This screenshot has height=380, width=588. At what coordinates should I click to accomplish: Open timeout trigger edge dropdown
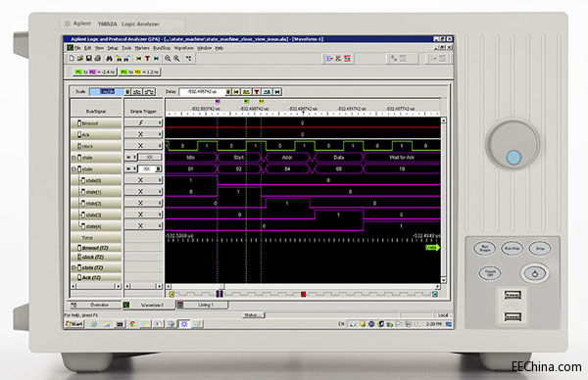(160, 123)
